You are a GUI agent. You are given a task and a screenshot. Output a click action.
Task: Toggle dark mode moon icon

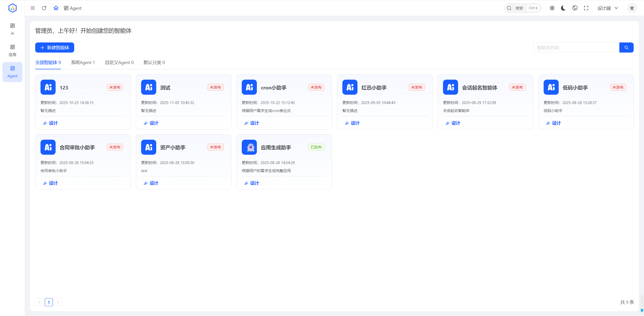(x=563, y=8)
